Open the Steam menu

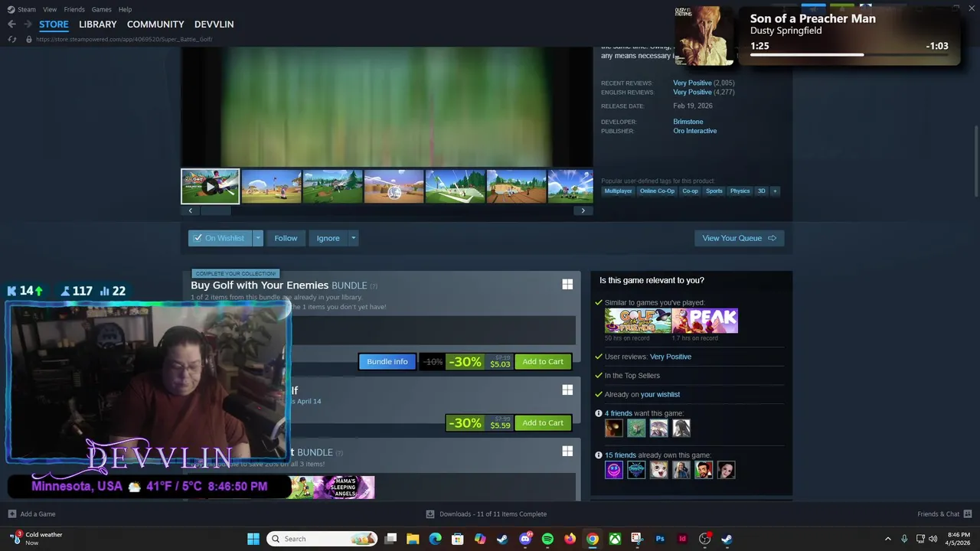tap(27, 9)
